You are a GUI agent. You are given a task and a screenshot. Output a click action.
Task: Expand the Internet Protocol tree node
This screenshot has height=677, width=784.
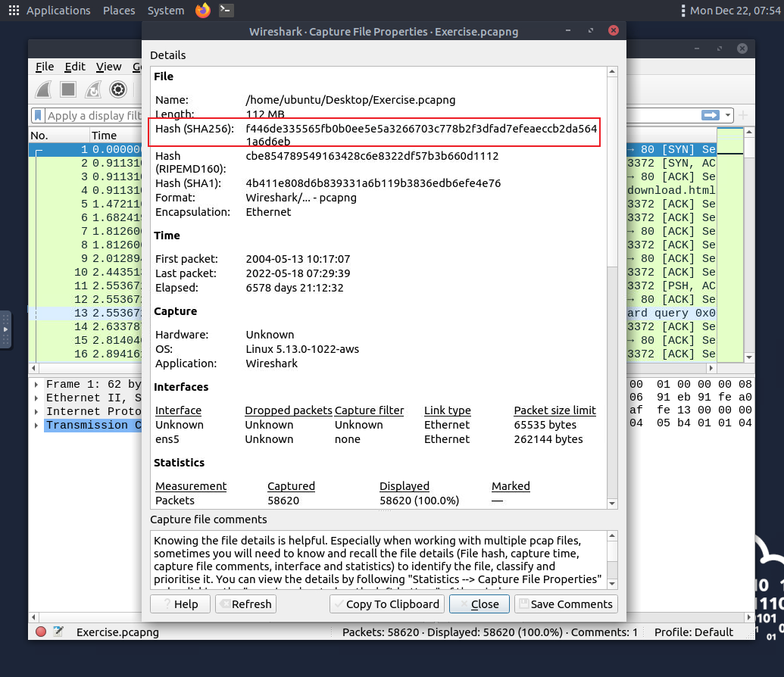pos(36,411)
